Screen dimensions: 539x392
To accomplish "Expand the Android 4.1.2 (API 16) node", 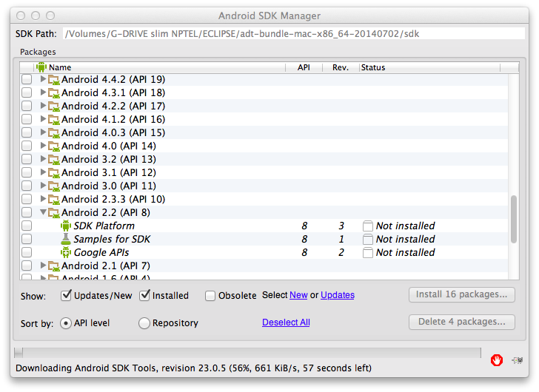I will click(43, 119).
